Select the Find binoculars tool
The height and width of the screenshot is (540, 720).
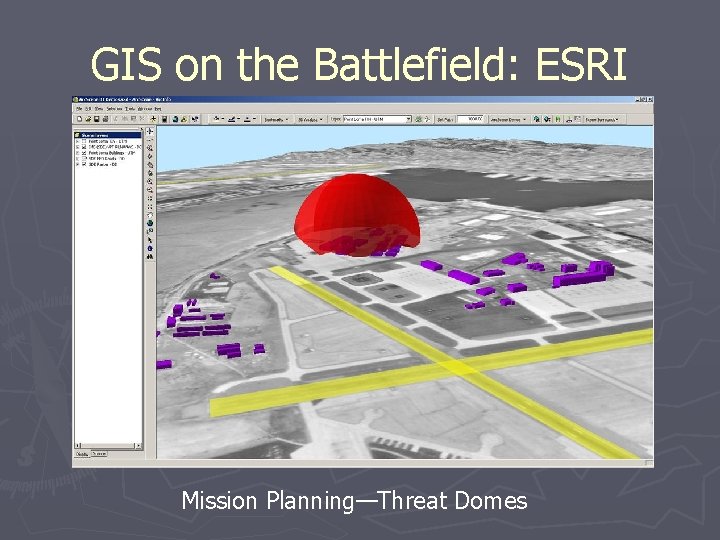(x=150, y=257)
